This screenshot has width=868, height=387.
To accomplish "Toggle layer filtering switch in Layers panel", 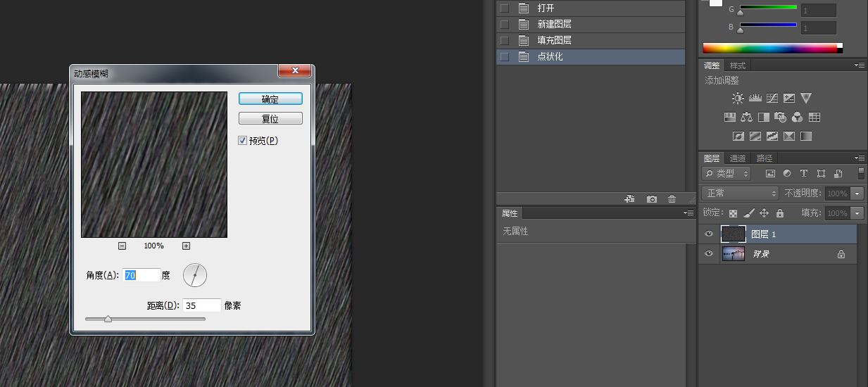I will point(861,173).
